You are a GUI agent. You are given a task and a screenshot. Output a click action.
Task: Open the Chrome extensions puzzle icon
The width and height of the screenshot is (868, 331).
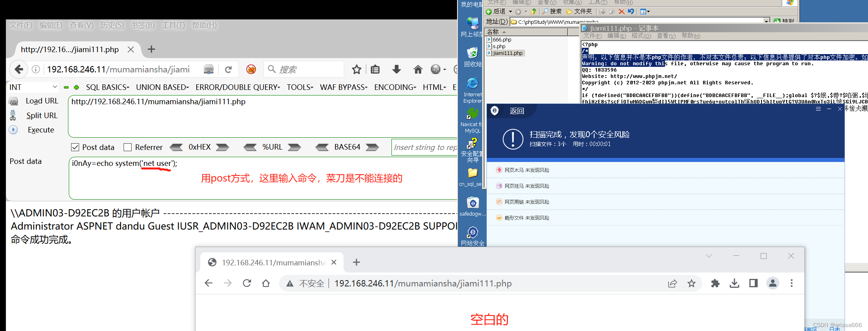[715, 283]
